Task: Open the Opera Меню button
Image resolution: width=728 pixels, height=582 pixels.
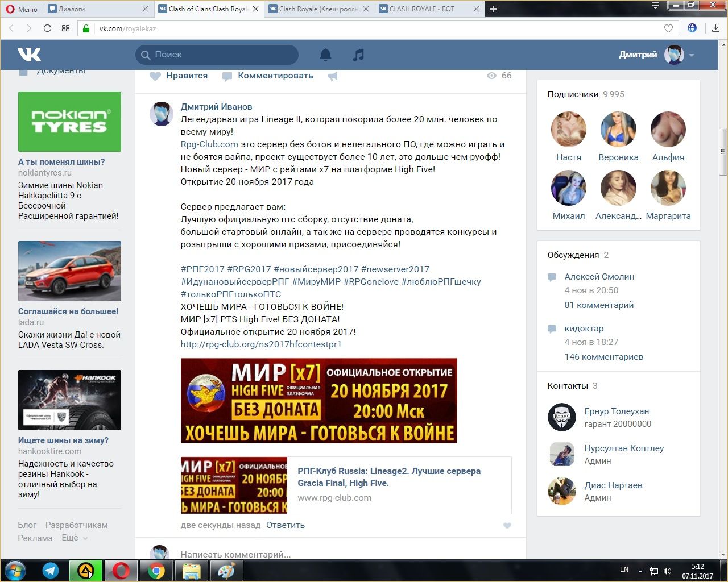Action: [x=22, y=9]
